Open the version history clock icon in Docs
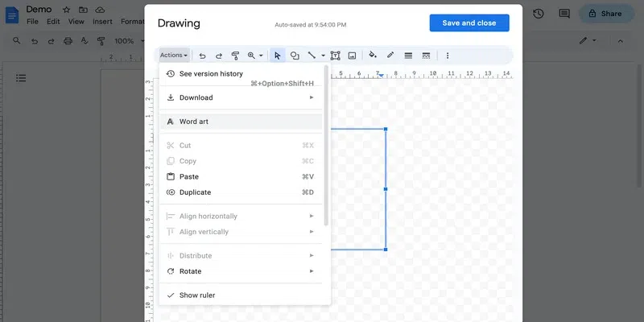The image size is (644, 322). pyautogui.click(x=538, y=14)
